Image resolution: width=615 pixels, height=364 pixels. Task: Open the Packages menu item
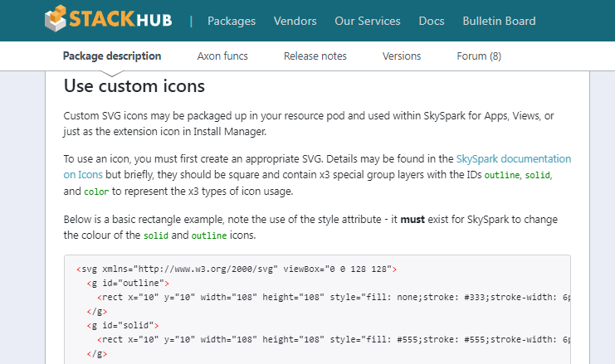pos(232,21)
